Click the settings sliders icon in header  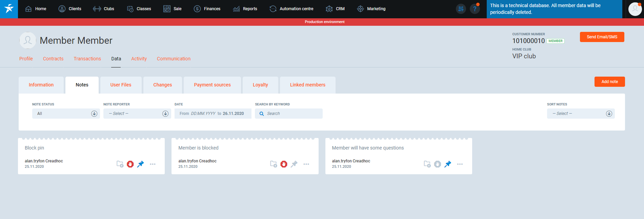461,9
